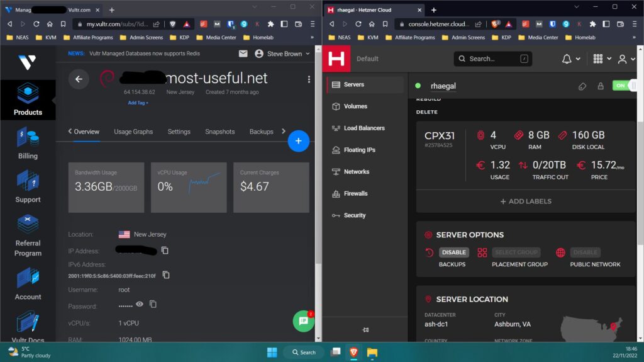The height and width of the screenshot is (362, 644).
Task: Open Servers in the Hetzner sidebar
Action: 365,84
